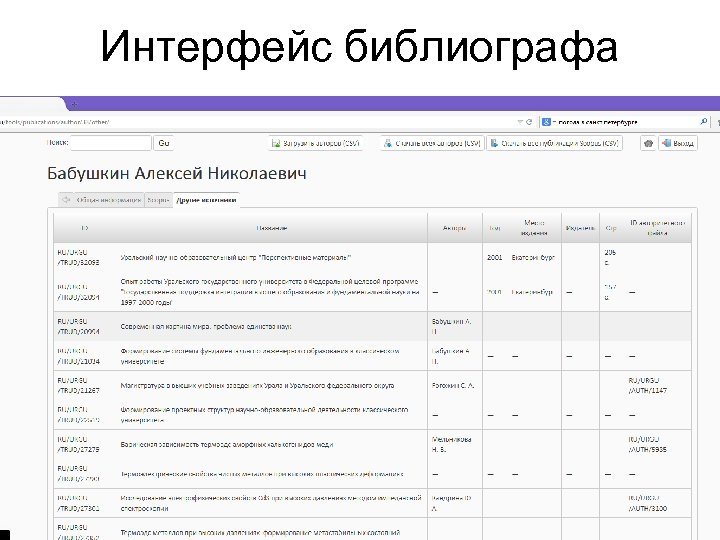720x540 pixels.
Task: Click the Год column header
Action: tap(495, 228)
